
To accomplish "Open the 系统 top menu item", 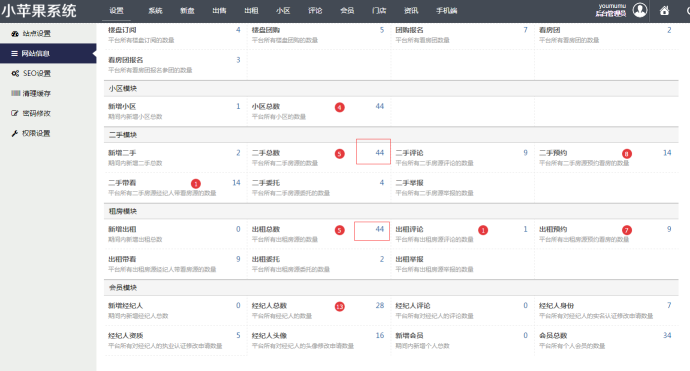I will [155, 11].
